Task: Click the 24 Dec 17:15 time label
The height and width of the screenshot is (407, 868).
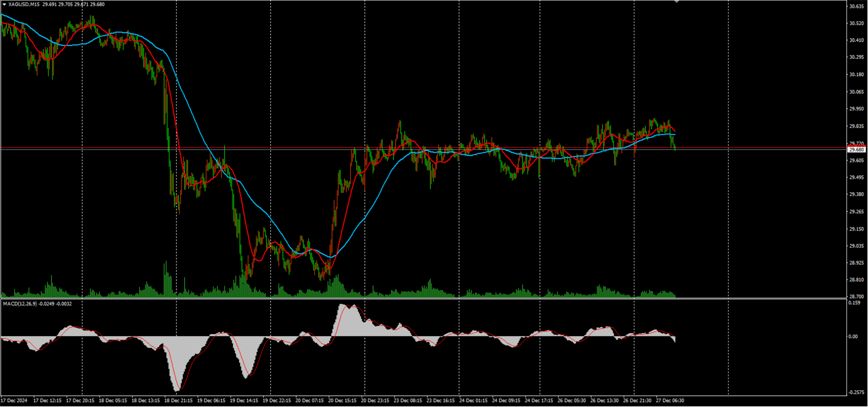Action: 539,401
